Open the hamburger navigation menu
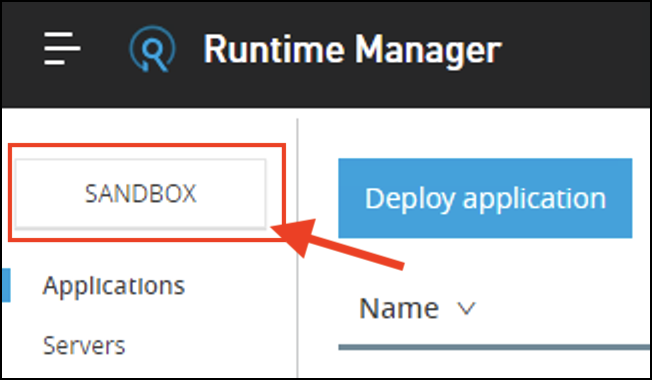 pyautogui.click(x=62, y=48)
